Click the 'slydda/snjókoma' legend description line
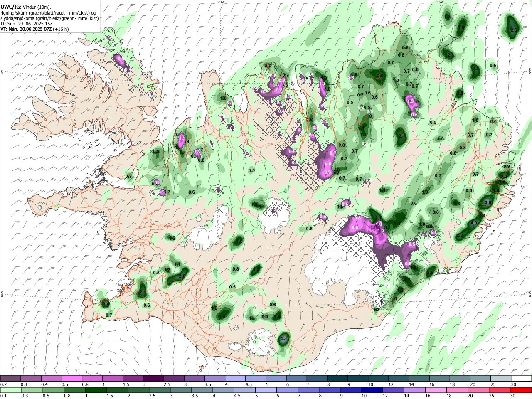 [49, 18]
